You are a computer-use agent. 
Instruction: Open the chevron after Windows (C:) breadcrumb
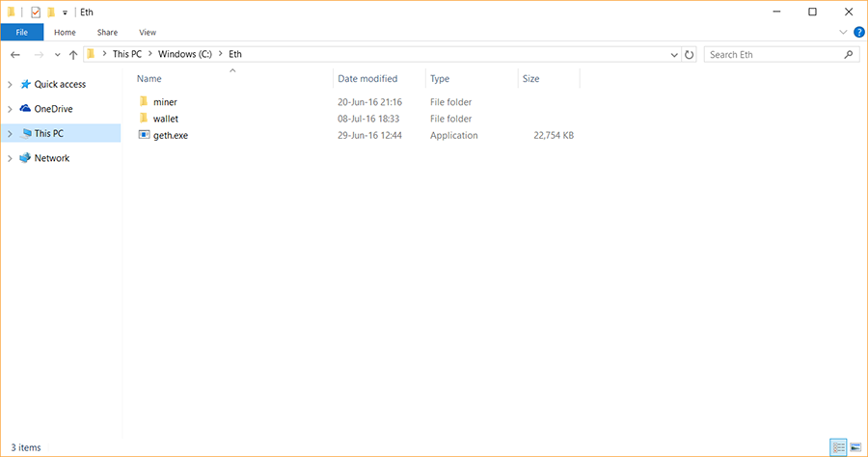pyautogui.click(x=220, y=54)
